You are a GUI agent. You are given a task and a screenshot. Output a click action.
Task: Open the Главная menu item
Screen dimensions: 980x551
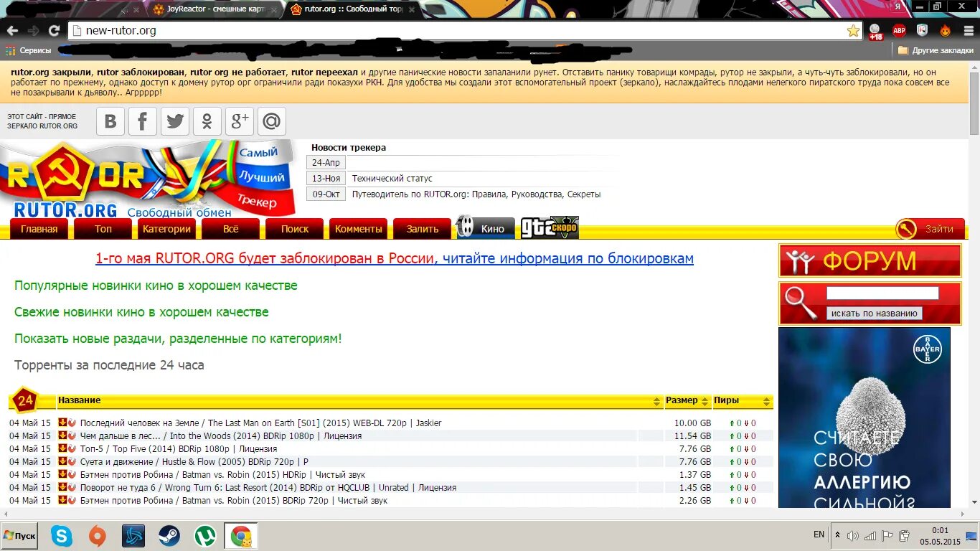pos(39,229)
